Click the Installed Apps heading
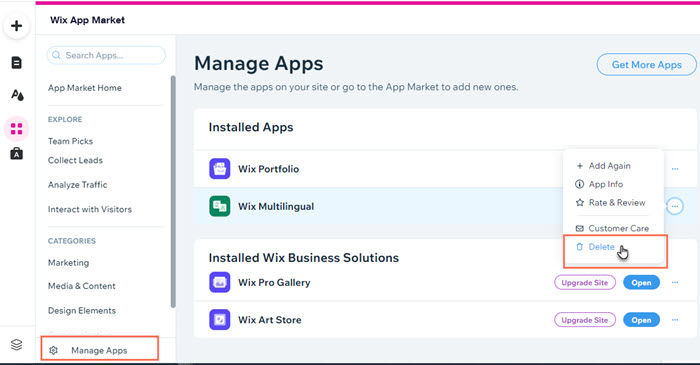Viewport: 700px width, 365px height. [x=251, y=127]
